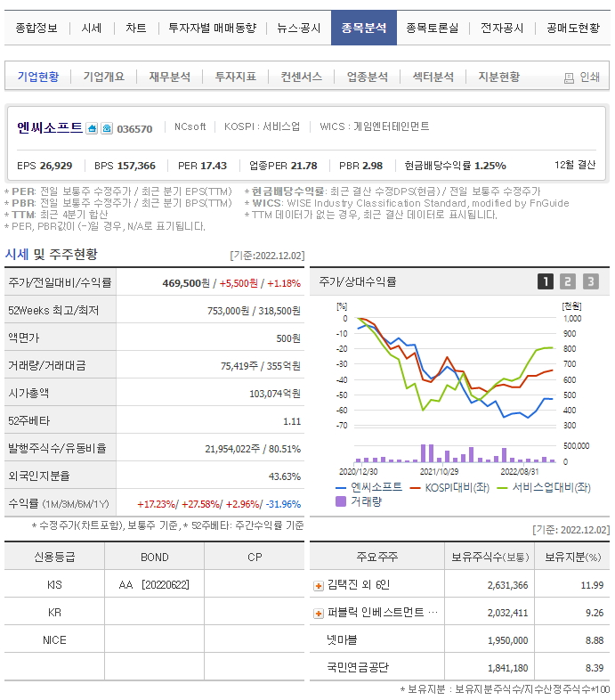Open the NCsoft homepage icon

[x=92, y=128]
